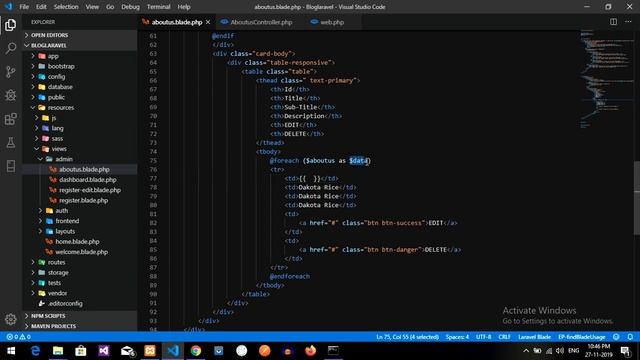Click EP-findBladeUsage status item

coord(582,337)
